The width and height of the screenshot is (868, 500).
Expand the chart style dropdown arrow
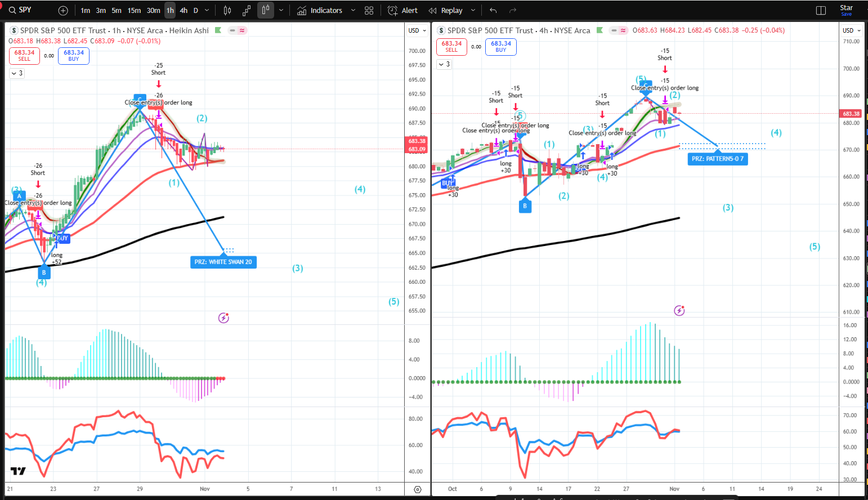[281, 11]
